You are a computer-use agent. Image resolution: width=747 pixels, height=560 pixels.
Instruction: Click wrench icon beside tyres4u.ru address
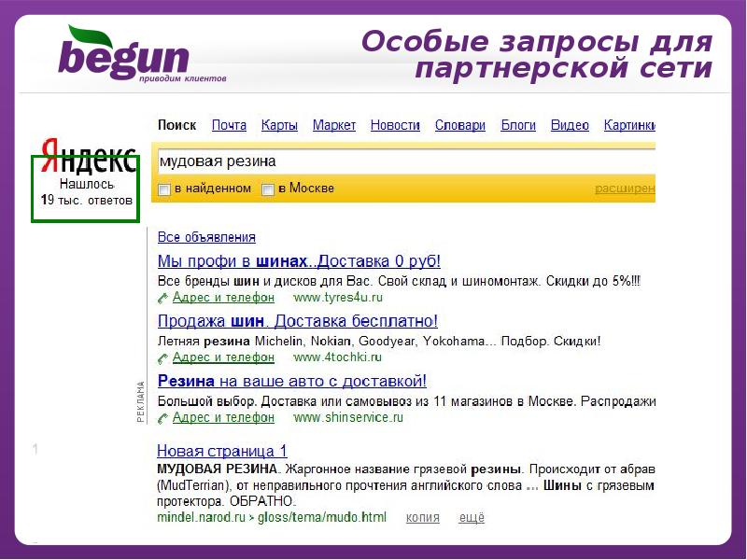click(162, 298)
